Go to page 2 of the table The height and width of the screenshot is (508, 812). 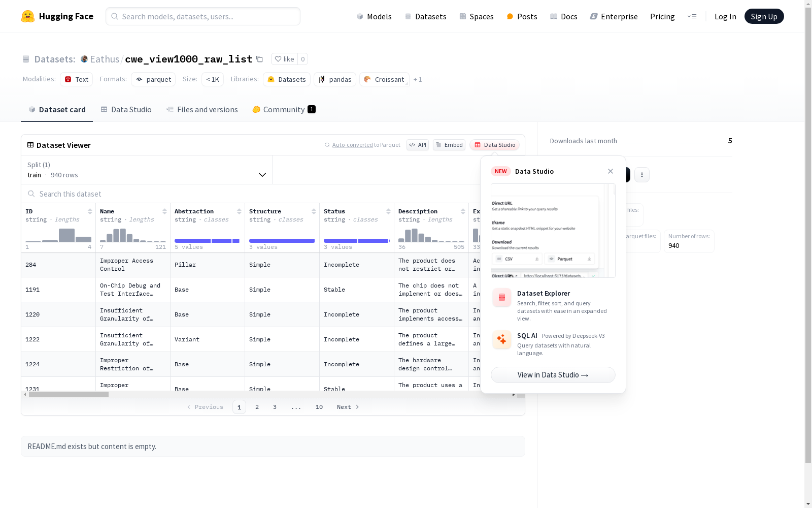click(x=257, y=407)
